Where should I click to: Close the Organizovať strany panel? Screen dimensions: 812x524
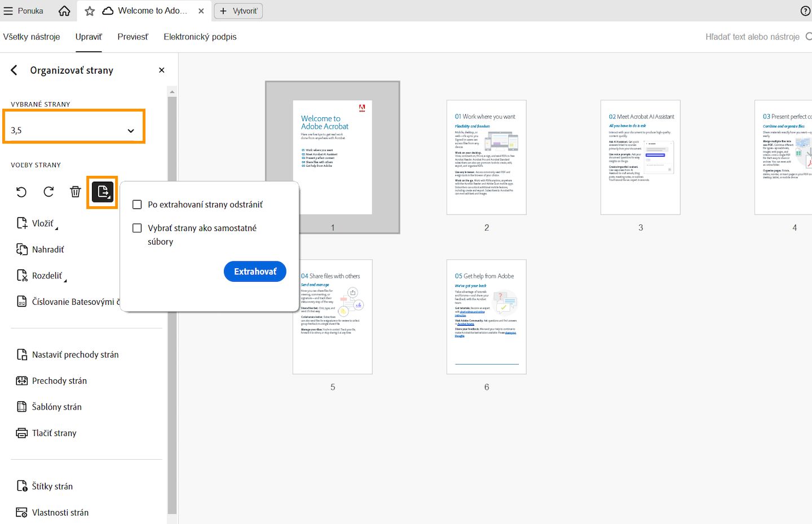pyautogui.click(x=161, y=70)
